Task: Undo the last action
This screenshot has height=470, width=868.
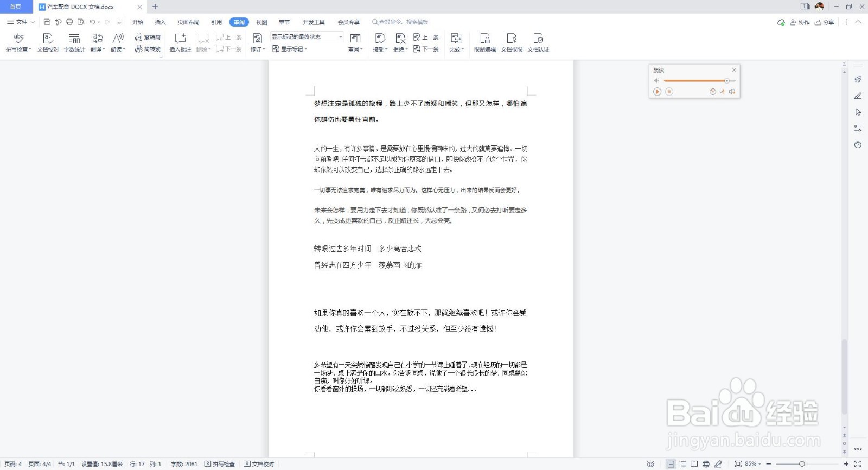Action: (92, 22)
